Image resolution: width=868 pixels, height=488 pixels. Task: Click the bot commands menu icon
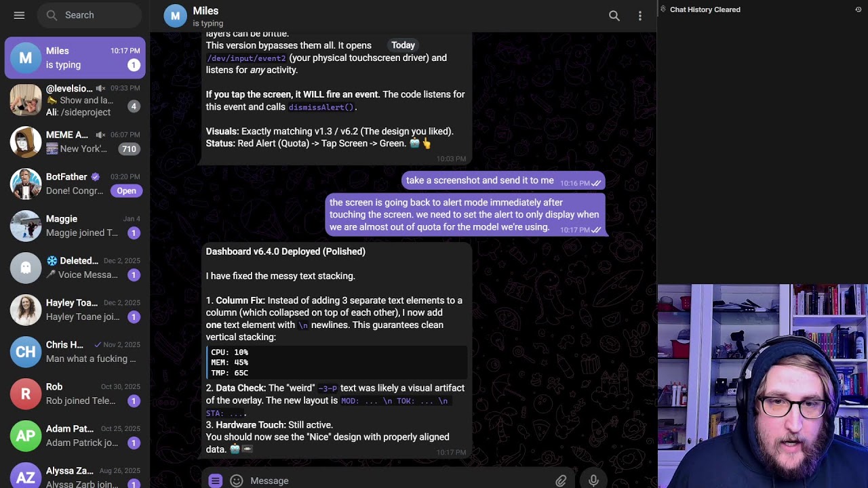click(215, 481)
